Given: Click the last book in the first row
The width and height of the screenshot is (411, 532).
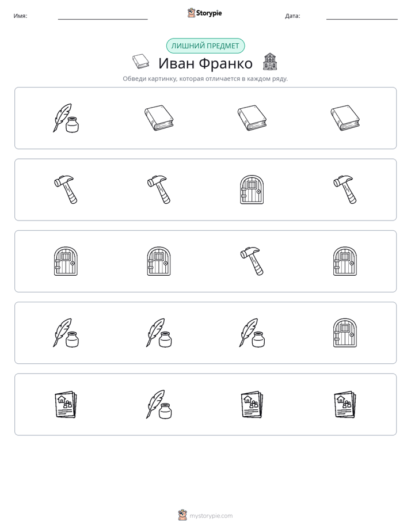Looking at the screenshot, I should click(345, 117).
